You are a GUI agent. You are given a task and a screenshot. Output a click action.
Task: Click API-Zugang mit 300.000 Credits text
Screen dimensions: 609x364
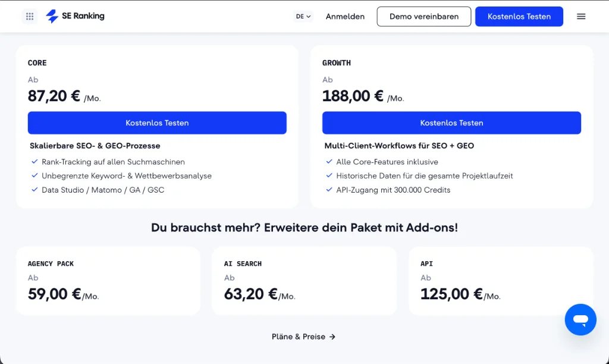click(x=393, y=190)
